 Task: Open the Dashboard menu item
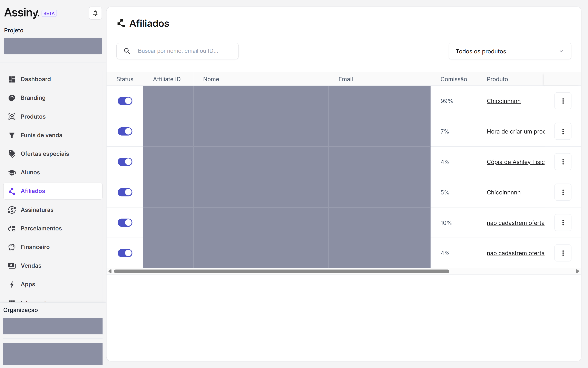53,79
